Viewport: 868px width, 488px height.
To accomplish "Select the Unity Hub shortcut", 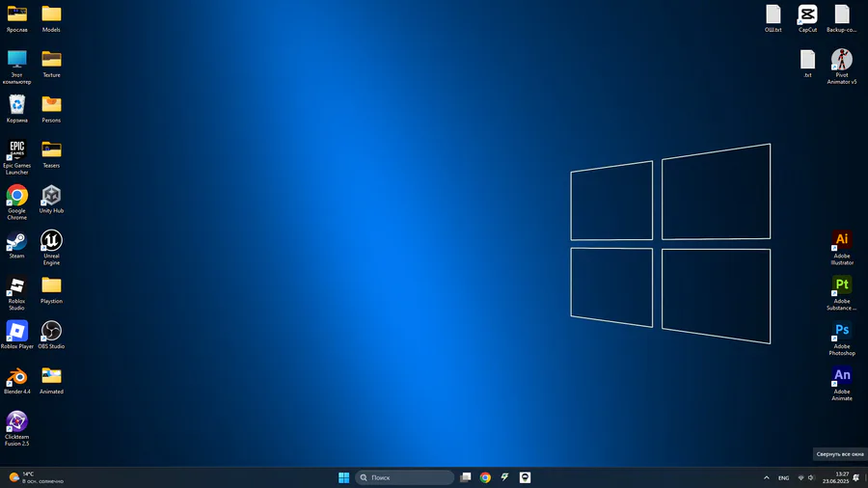I will 51,200.
